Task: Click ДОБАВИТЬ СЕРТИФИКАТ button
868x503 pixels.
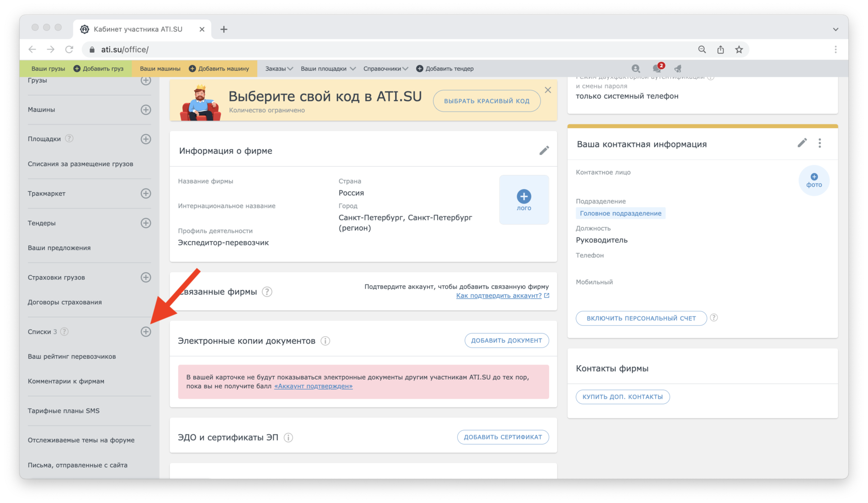Action: click(503, 437)
